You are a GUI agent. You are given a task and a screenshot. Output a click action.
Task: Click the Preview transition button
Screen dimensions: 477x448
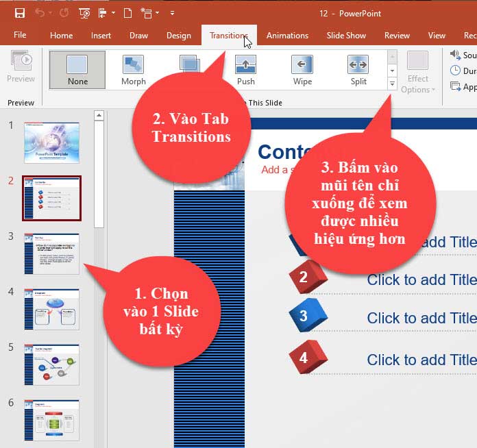click(21, 67)
